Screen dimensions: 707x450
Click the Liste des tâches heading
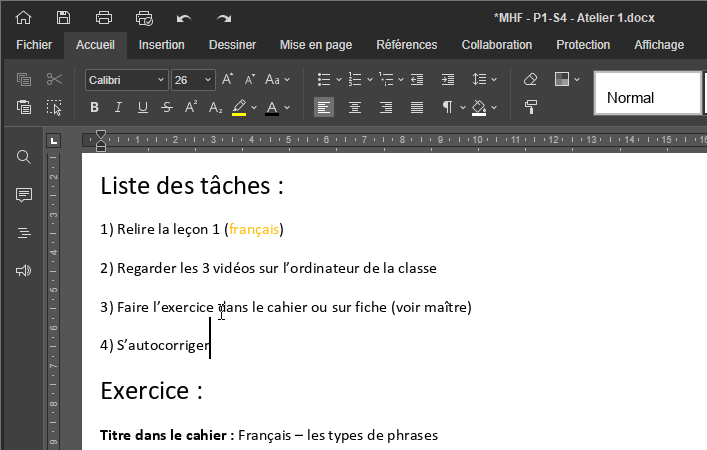click(x=192, y=186)
